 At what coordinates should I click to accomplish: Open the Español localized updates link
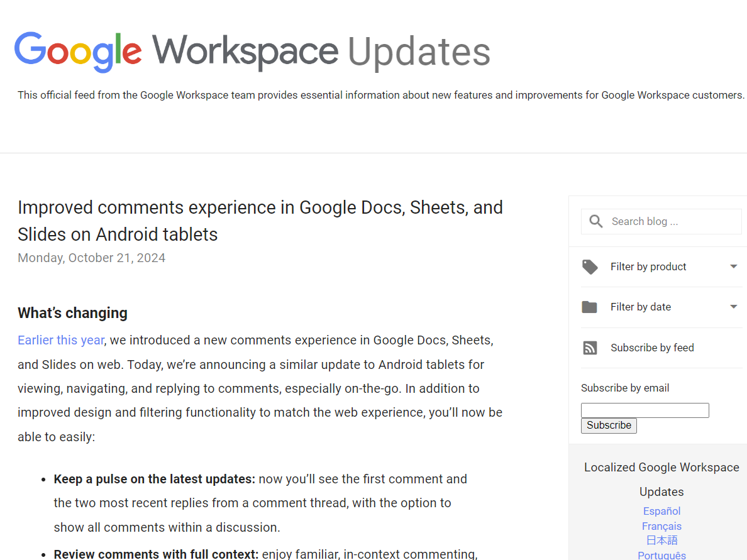[661, 511]
